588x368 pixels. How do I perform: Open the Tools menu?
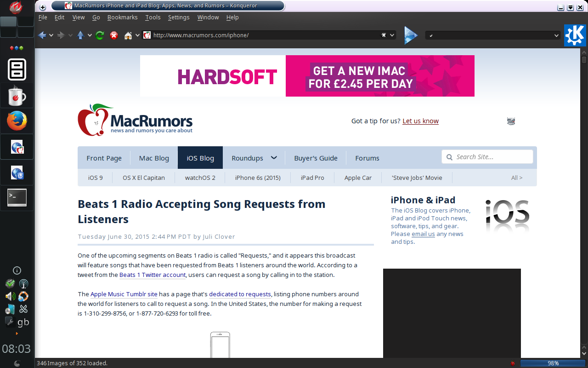pos(153,17)
